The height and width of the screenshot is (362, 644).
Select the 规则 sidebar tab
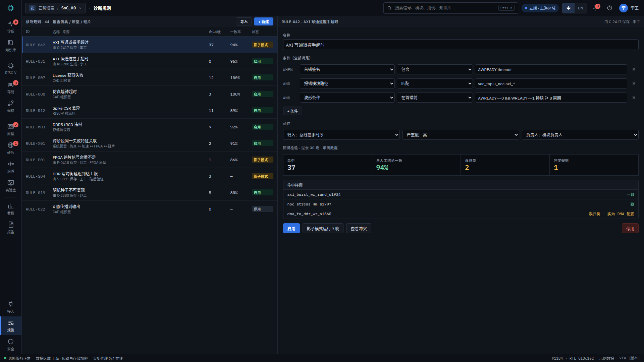click(11, 326)
